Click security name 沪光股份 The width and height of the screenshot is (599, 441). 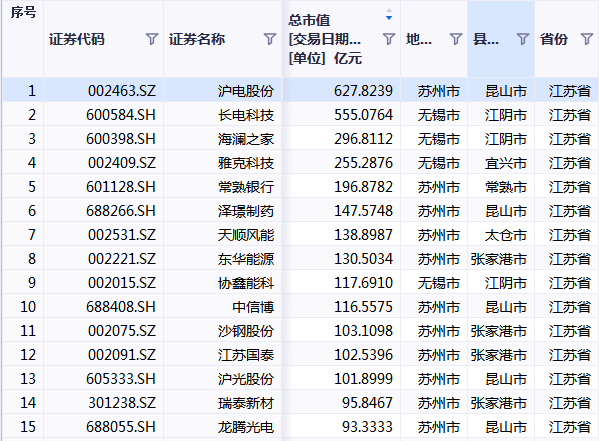pos(246,379)
